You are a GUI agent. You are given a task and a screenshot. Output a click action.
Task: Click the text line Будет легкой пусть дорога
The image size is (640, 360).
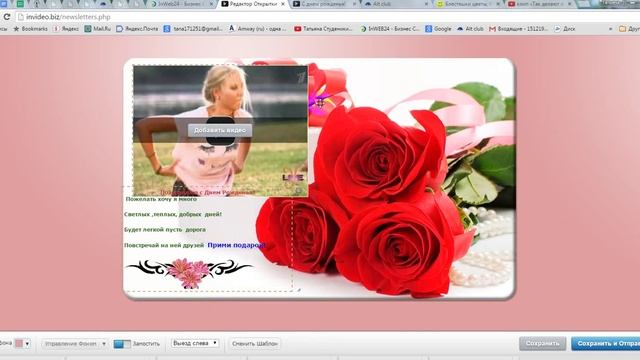click(164, 230)
